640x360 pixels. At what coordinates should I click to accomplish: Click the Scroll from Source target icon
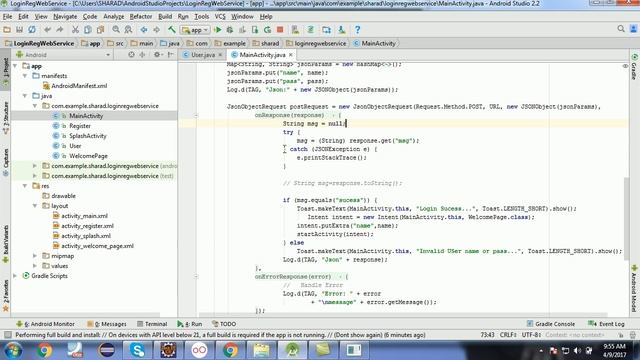[x=131, y=55]
